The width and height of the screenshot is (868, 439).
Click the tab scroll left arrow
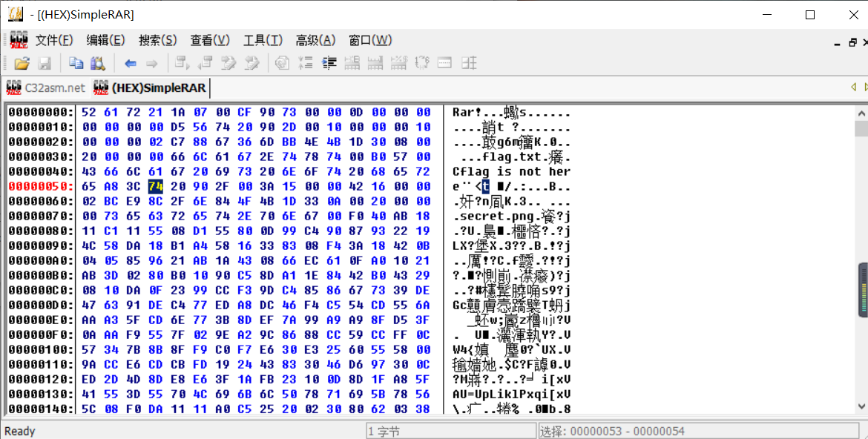(x=853, y=88)
